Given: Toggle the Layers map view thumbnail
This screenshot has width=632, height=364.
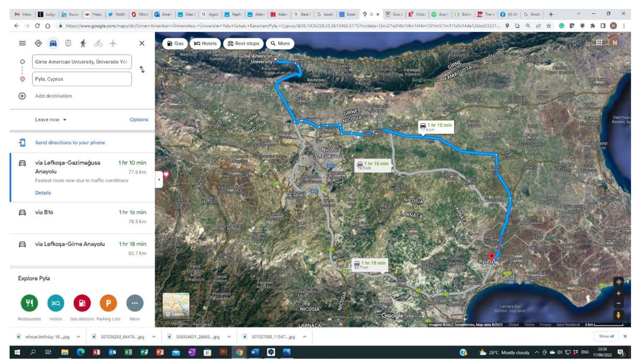Looking at the screenshot, I should coord(176,306).
